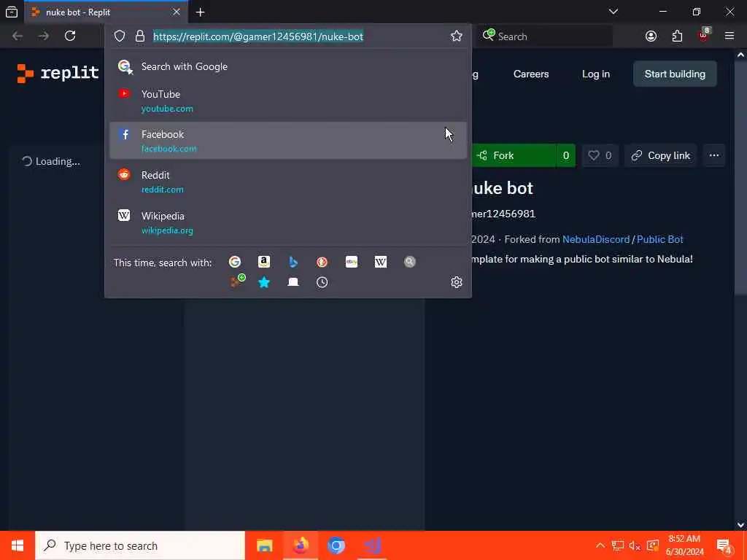Open search settings gear in dropdown

457,282
